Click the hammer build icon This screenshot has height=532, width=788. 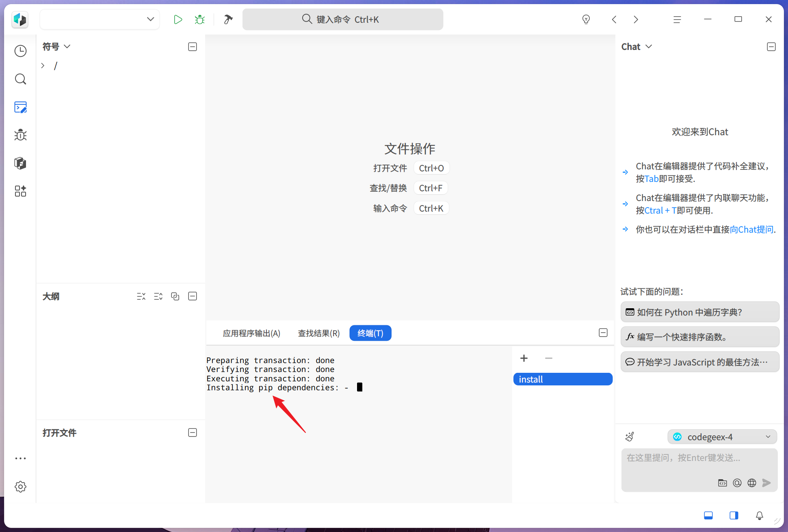[x=228, y=19]
